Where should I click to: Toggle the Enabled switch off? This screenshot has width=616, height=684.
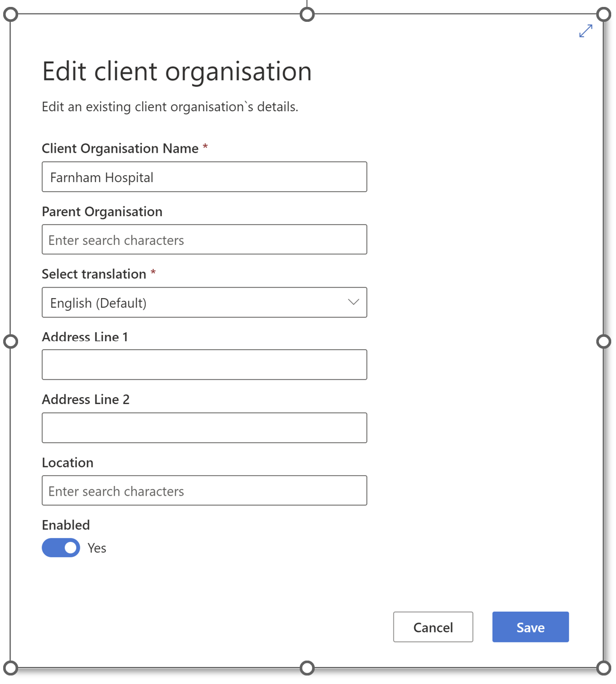click(x=61, y=548)
